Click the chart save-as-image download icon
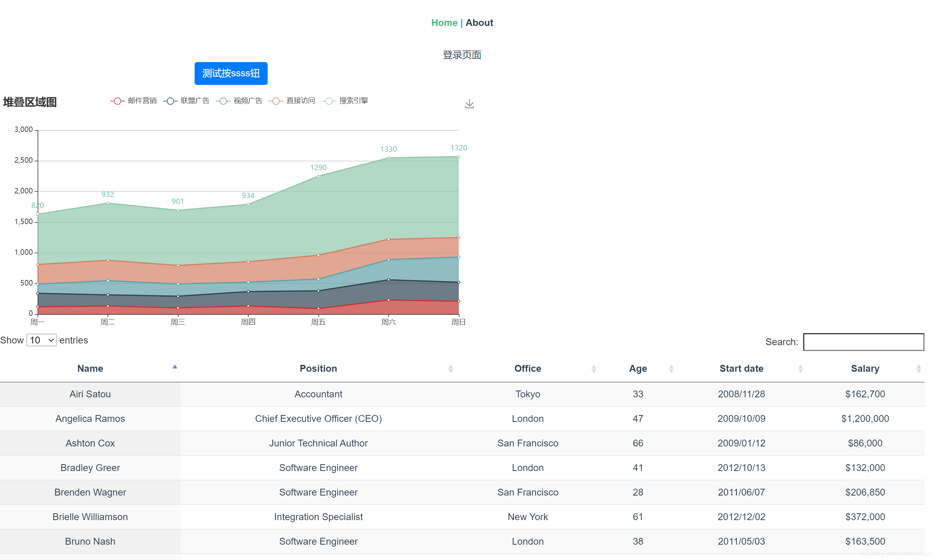The image size is (934, 560). coord(469,104)
